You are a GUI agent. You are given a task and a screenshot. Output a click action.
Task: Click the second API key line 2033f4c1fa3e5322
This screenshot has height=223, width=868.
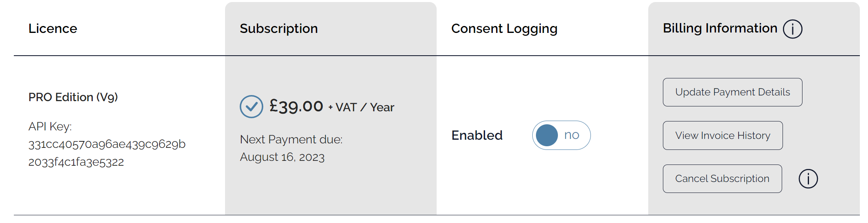(x=76, y=162)
